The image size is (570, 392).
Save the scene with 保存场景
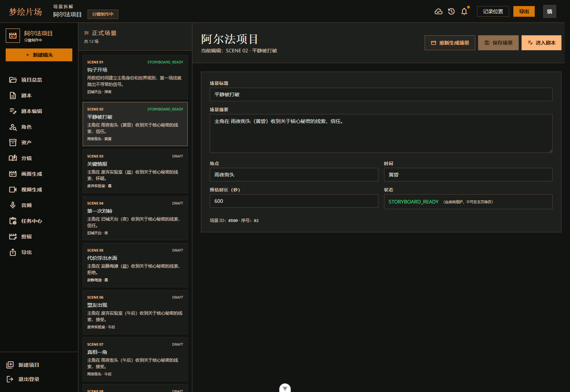coord(498,43)
